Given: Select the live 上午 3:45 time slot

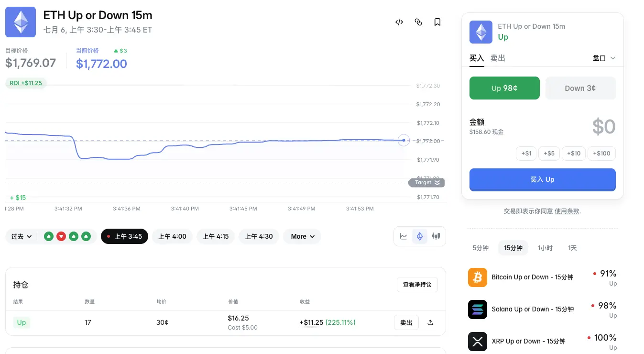Looking at the screenshot, I should point(124,236).
